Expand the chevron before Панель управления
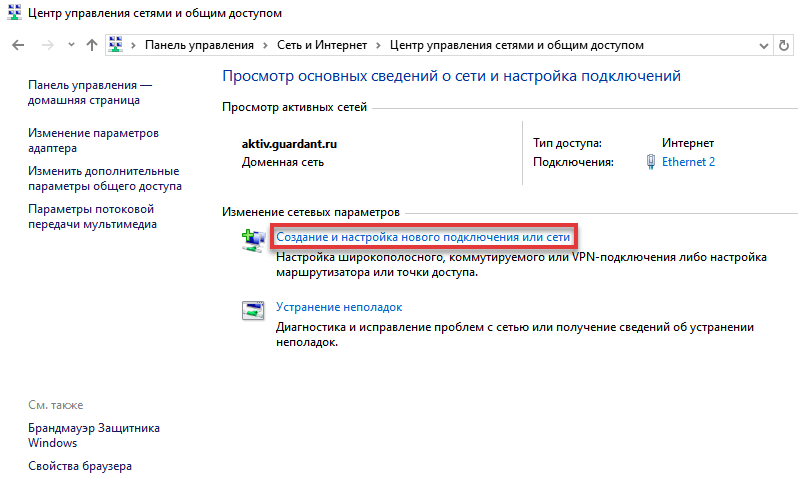 click(133, 45)
